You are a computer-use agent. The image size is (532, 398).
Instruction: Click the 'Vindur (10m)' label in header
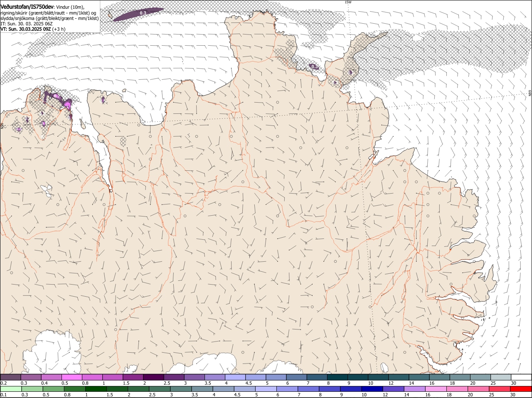pyautogui.click(x=70, y=7)
